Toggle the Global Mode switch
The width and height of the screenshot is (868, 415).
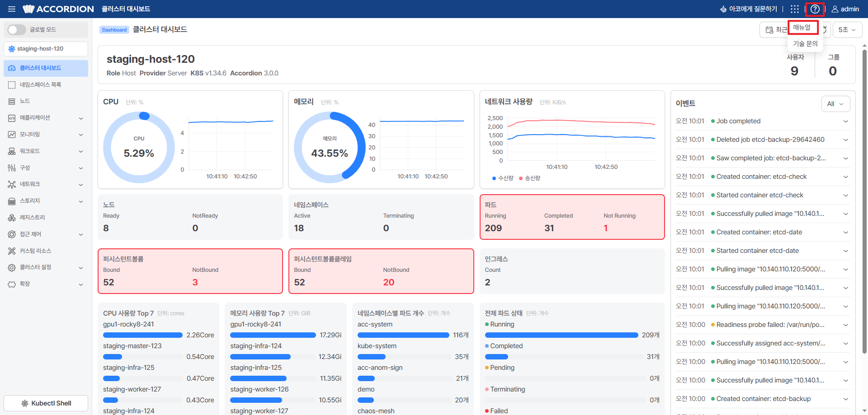coord(17,30)
